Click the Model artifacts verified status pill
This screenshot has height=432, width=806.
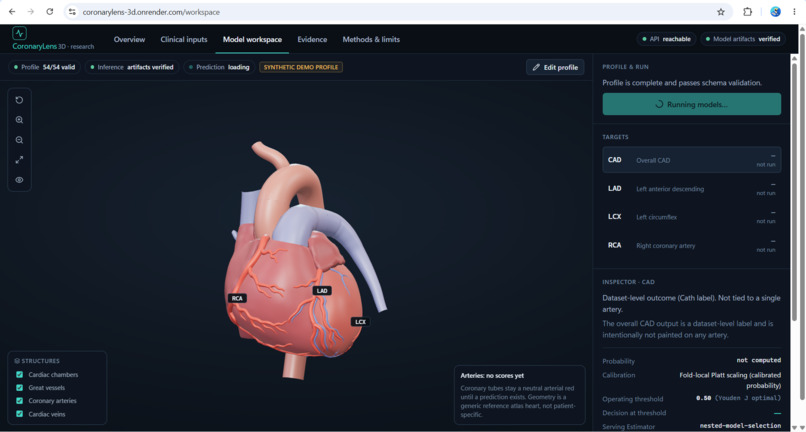click(x=743, y=39)
